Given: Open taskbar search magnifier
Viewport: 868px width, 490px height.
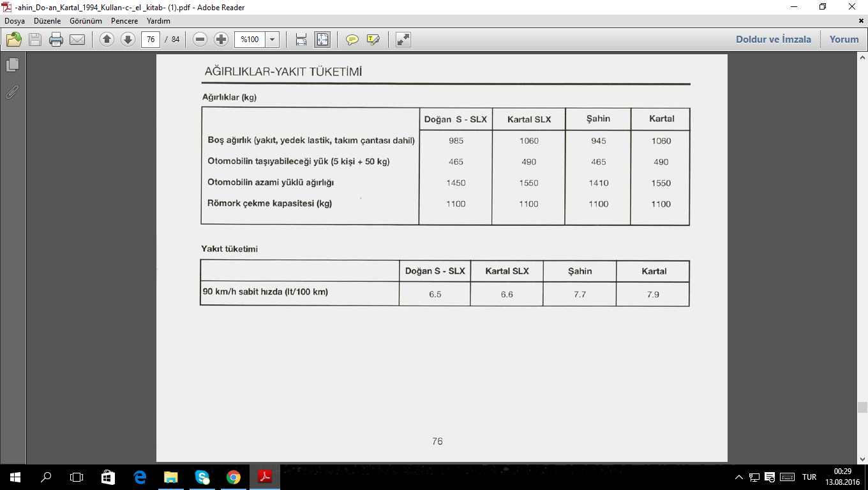Looking at the screenshot, I should (46, 477).
